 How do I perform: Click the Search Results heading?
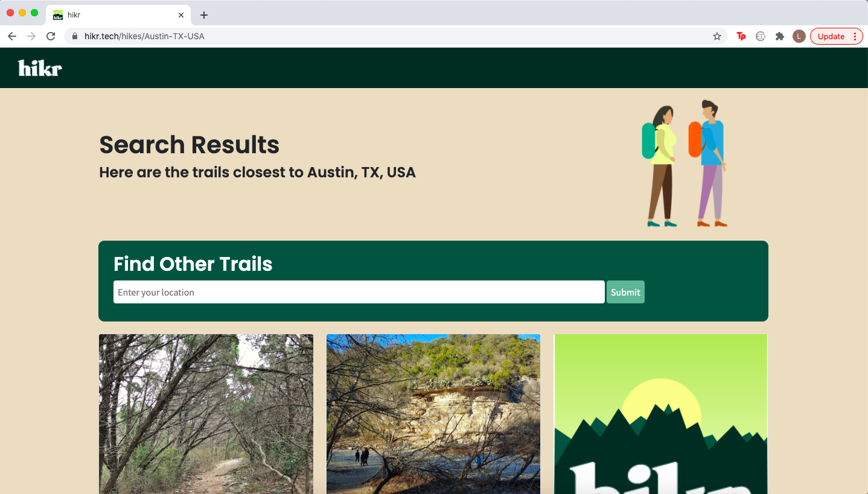tap(189, 145)
